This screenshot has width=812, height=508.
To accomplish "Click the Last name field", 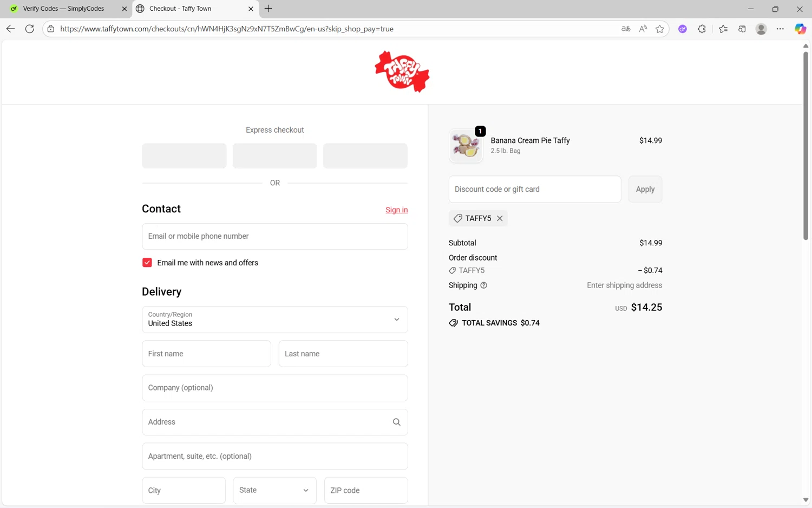I will [343, 354].
